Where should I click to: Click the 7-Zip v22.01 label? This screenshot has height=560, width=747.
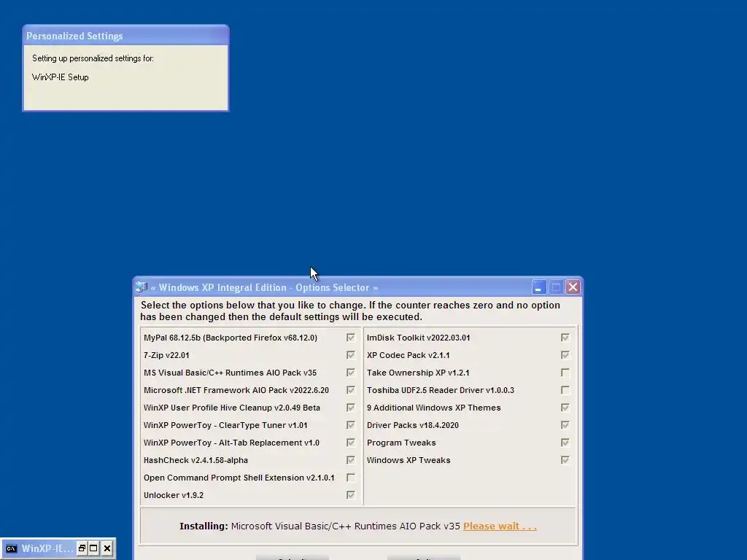pyautogui.click(x=166, y=355)
